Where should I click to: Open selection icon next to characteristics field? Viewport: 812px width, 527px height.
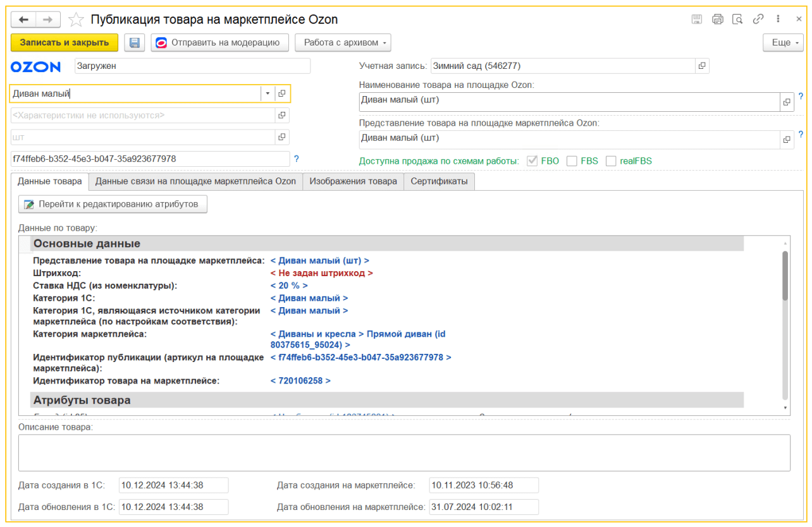tap(281, 115)
